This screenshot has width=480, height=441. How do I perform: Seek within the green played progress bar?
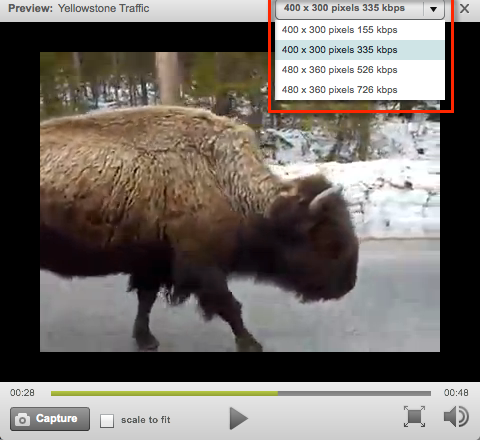tap(164, 394)
